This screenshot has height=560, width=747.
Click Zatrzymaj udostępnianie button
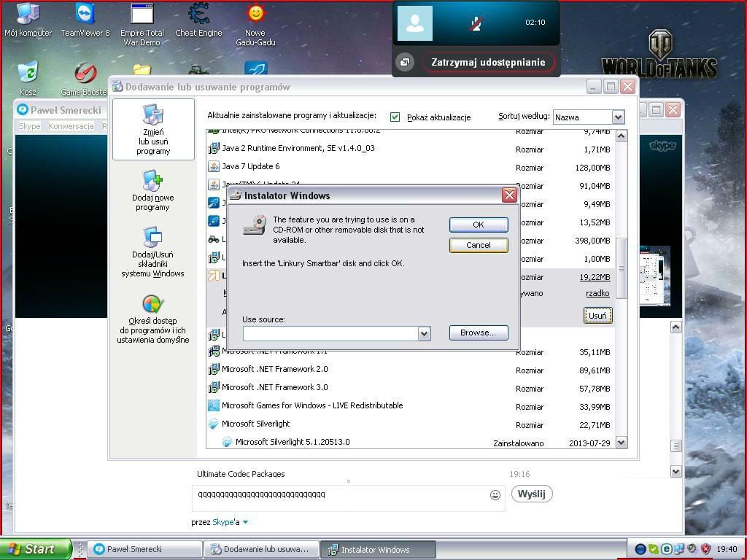488,63
